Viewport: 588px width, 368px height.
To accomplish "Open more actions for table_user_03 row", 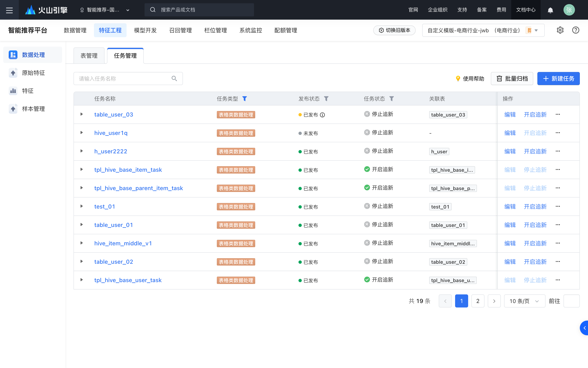I will click(558, 114).
